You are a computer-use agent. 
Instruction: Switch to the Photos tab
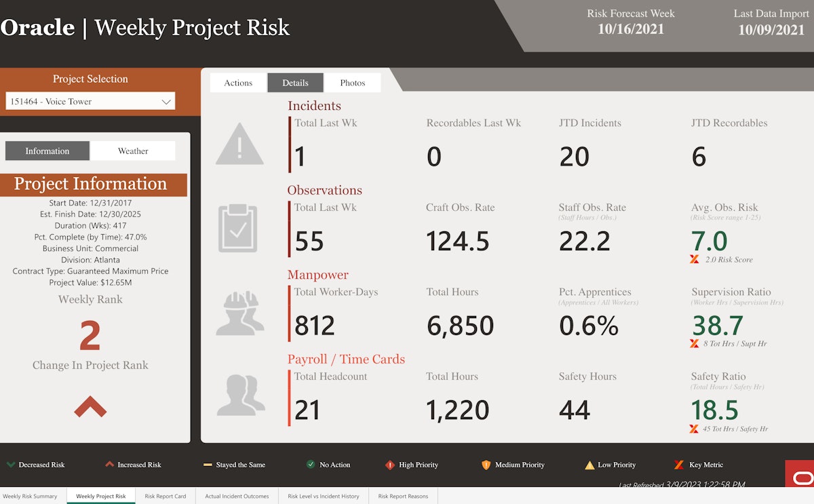click(x=353, y=82)
